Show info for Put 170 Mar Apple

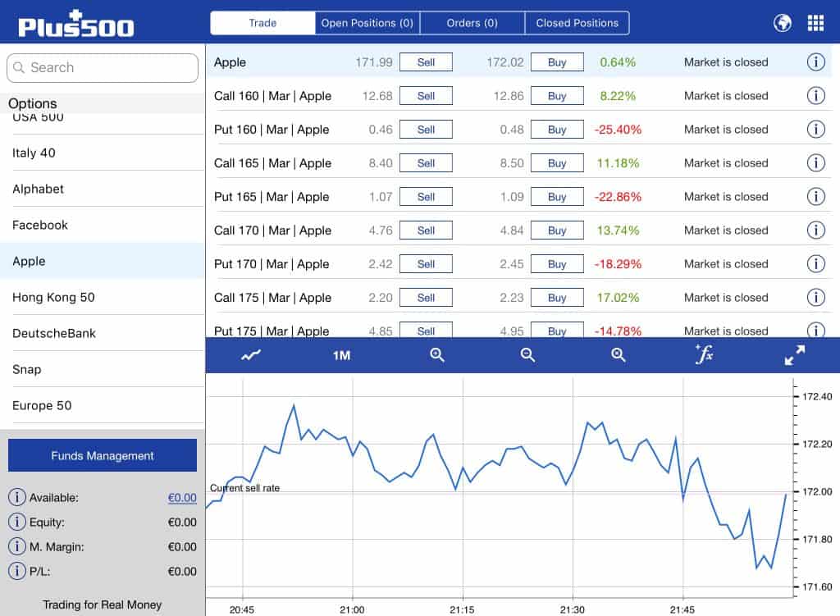click(815, 263)
